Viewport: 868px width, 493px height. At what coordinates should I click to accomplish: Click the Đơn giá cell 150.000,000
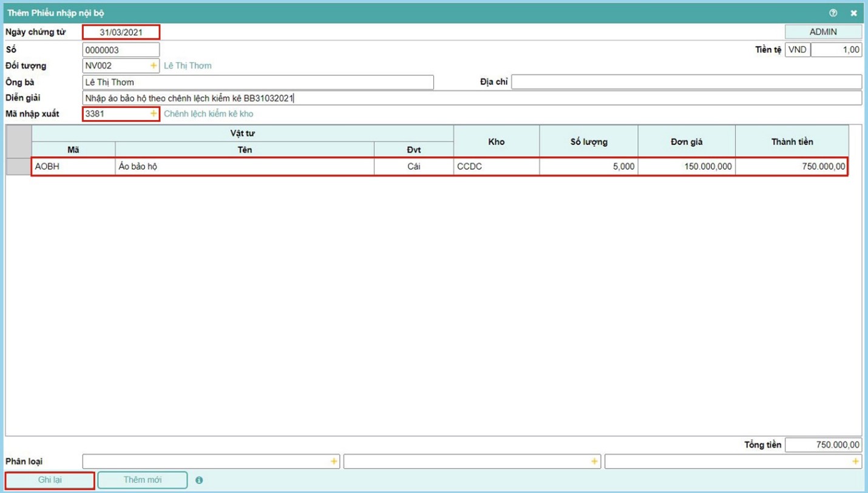click(686, 166)
